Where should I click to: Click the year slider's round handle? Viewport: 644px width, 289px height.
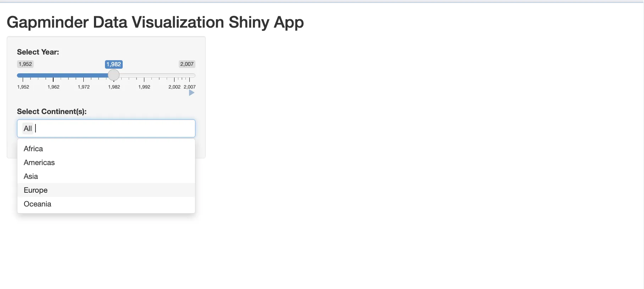113,75
